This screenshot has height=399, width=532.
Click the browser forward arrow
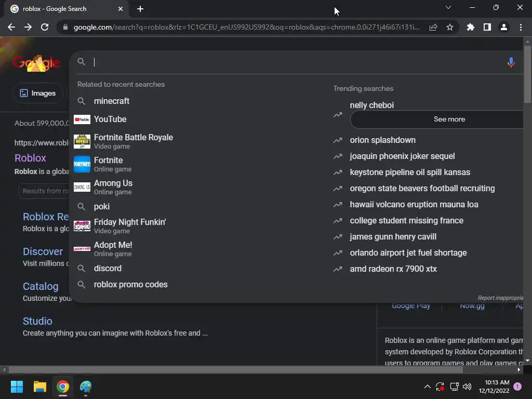28,27
